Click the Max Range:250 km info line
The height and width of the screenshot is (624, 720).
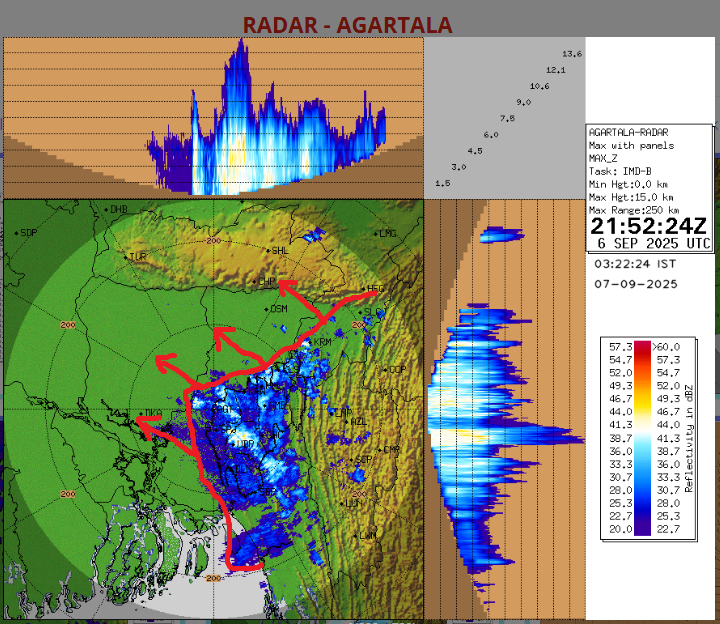pos(634,211)
